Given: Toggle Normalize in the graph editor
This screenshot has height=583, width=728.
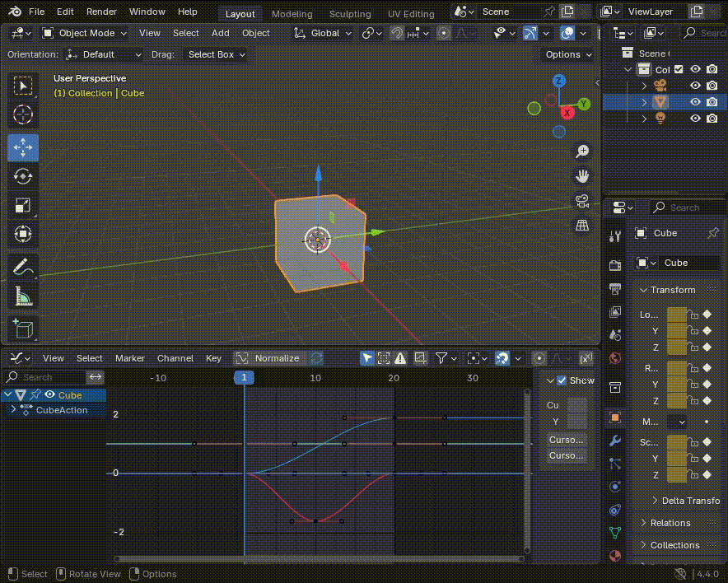Looking at the screenshot, I should 269,358.
